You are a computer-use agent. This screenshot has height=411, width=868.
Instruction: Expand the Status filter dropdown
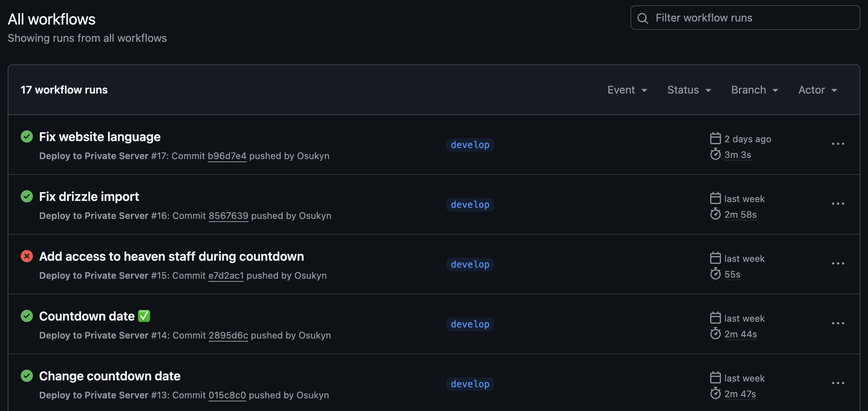tap(689, 90)
